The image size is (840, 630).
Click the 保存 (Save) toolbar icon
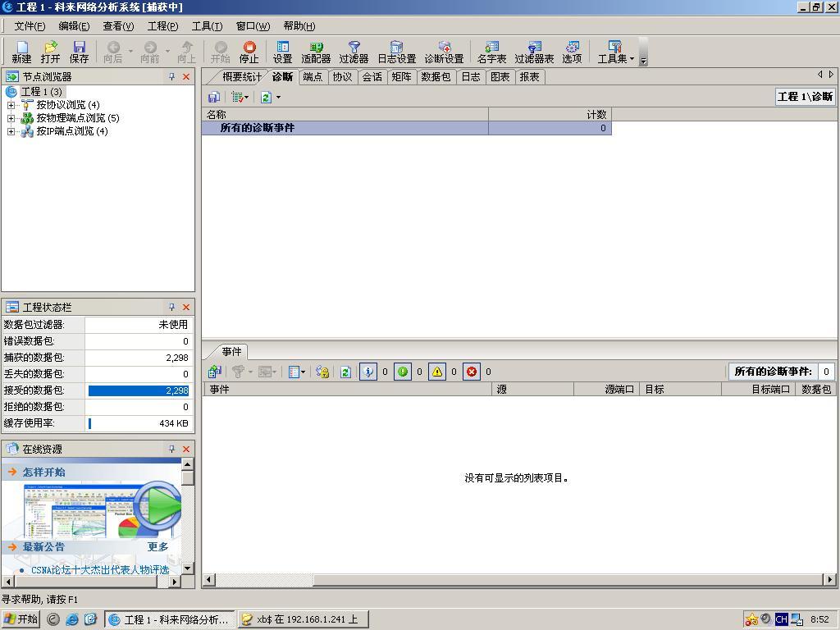pyautogui.click(x=80, y=52)
